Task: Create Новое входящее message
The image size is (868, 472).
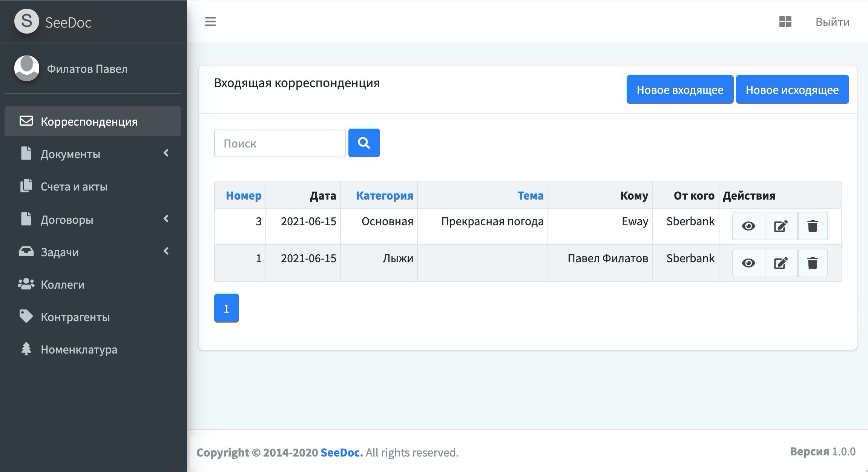Action: pos(680,89)
